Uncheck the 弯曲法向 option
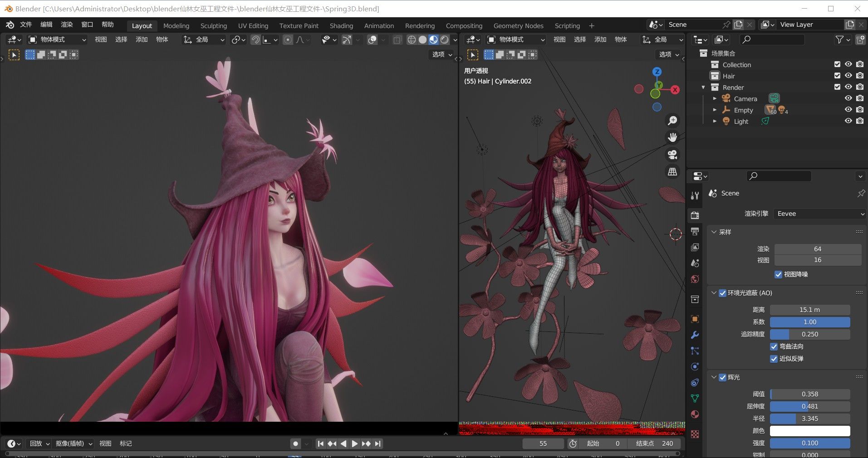Viewport: 868px width, 458px height. (x=774, y=346)
